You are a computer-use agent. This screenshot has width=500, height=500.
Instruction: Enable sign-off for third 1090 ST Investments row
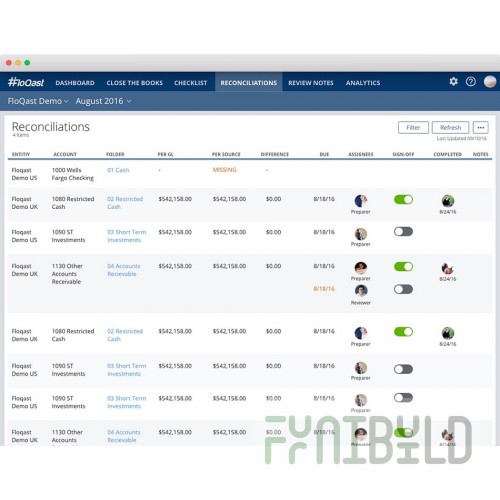click(403, 397)
